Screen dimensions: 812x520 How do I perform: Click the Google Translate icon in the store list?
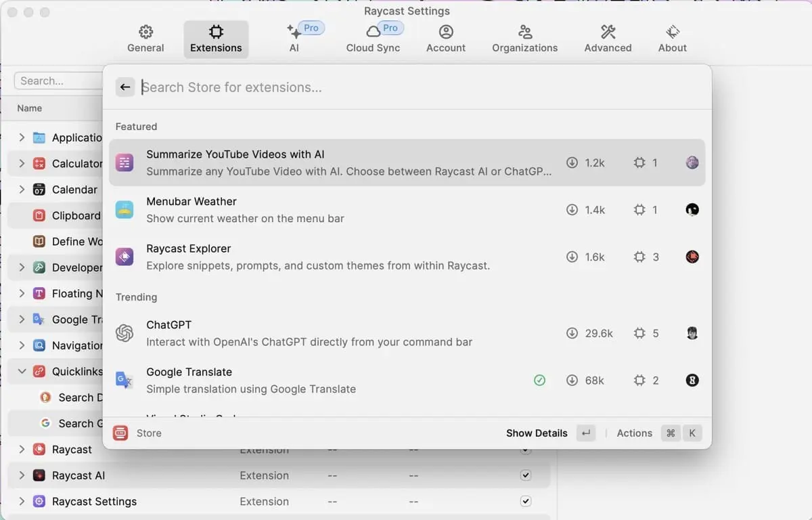(x=125, y=381)
